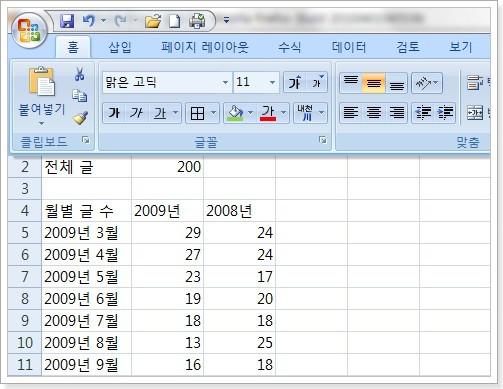Toggle bold 가 formatting
503x389 pixels.
pos(114,113)
